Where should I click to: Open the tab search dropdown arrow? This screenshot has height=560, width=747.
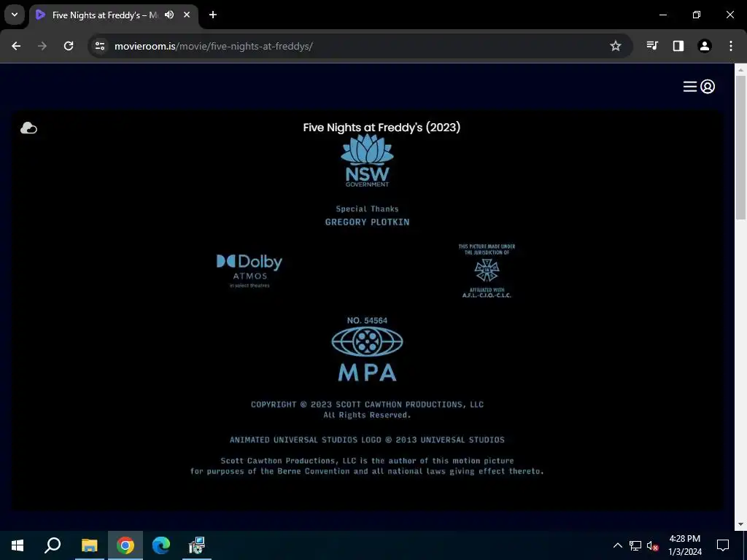[15, 15]
